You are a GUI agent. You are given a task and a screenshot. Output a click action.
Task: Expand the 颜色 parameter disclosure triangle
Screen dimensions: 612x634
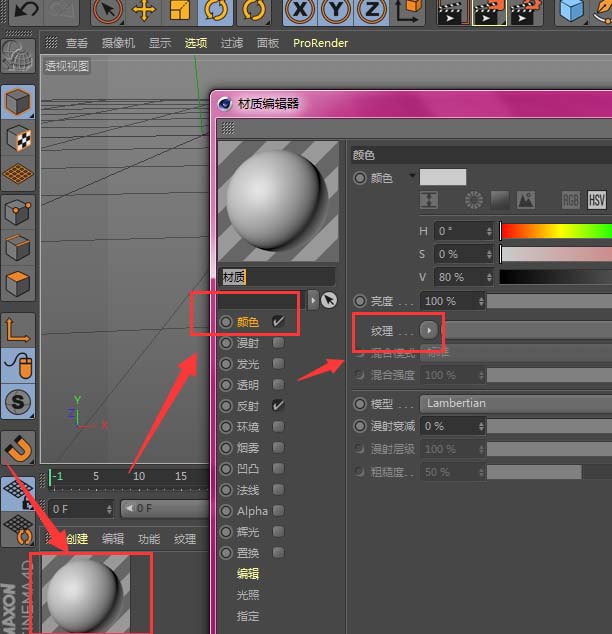pyautogui.click(x=412, y=175)
